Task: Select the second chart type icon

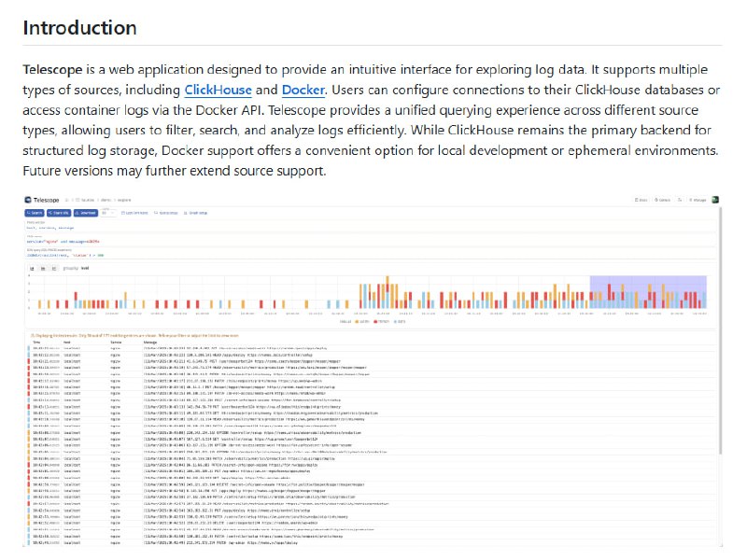Action: pos(41,268)
